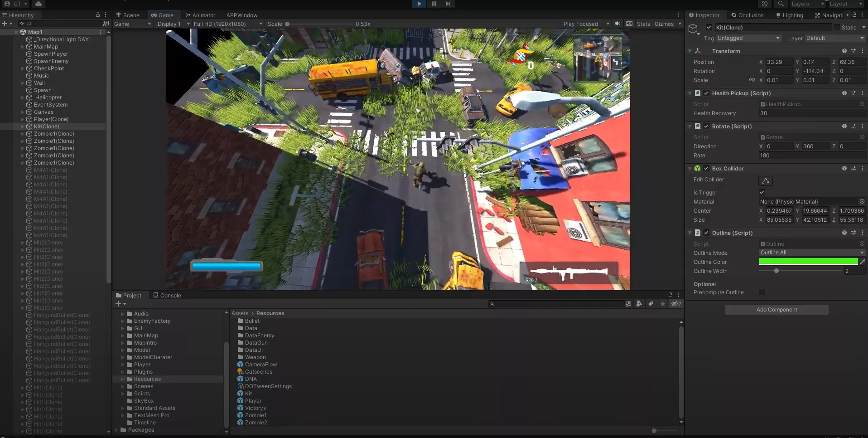The width and height of the screenshot is (868, 438).
Task: Disable the Rotate script checkbox
Action: click(x=706, y=126)
